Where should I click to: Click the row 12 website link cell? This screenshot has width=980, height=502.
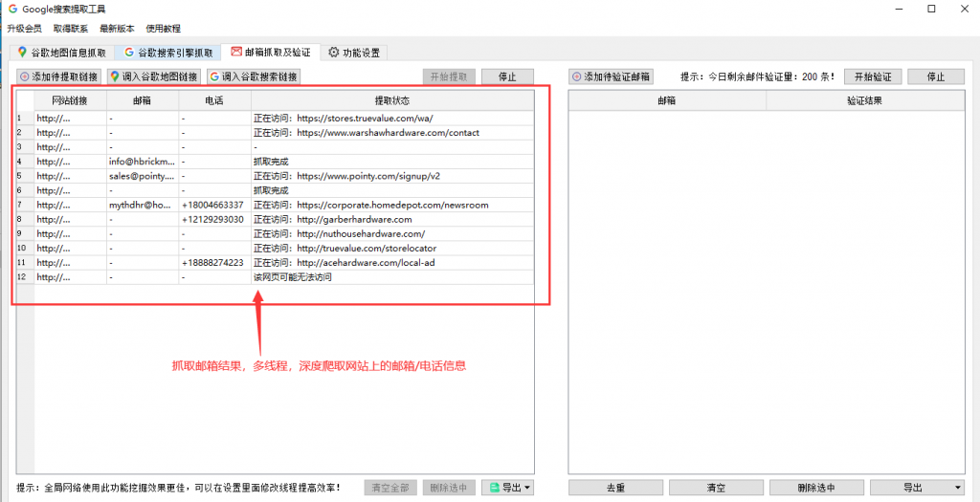70,277
